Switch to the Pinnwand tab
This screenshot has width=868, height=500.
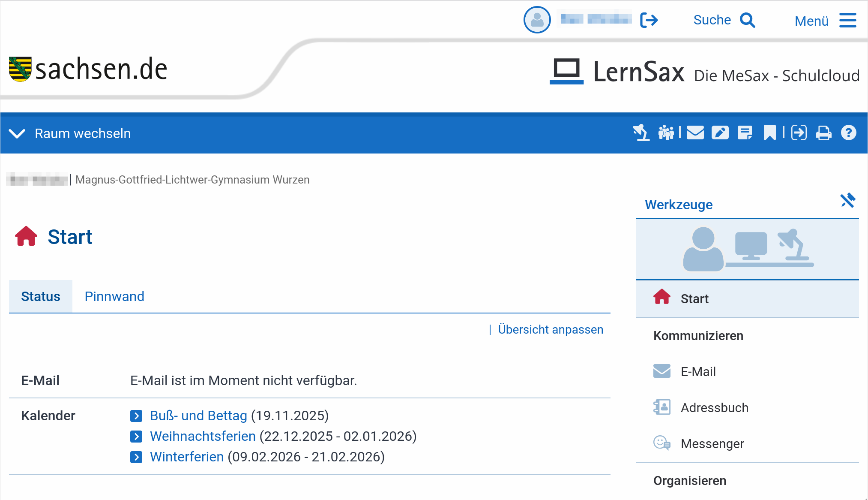pyautogui.click(x=114, y=296)
